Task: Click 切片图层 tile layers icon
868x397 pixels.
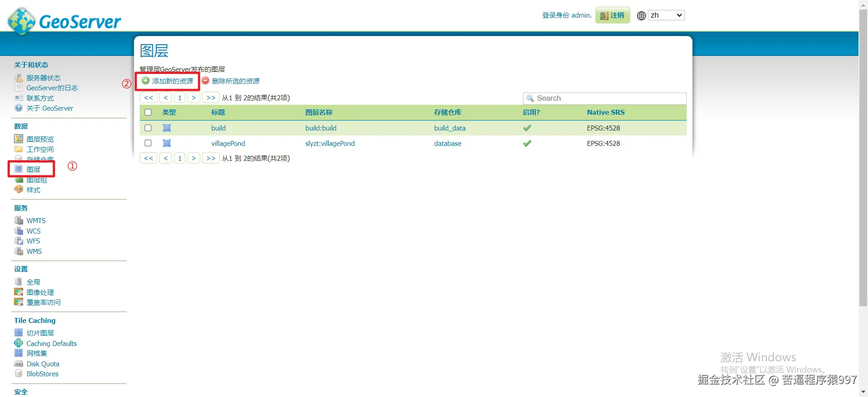Action: 19,333
